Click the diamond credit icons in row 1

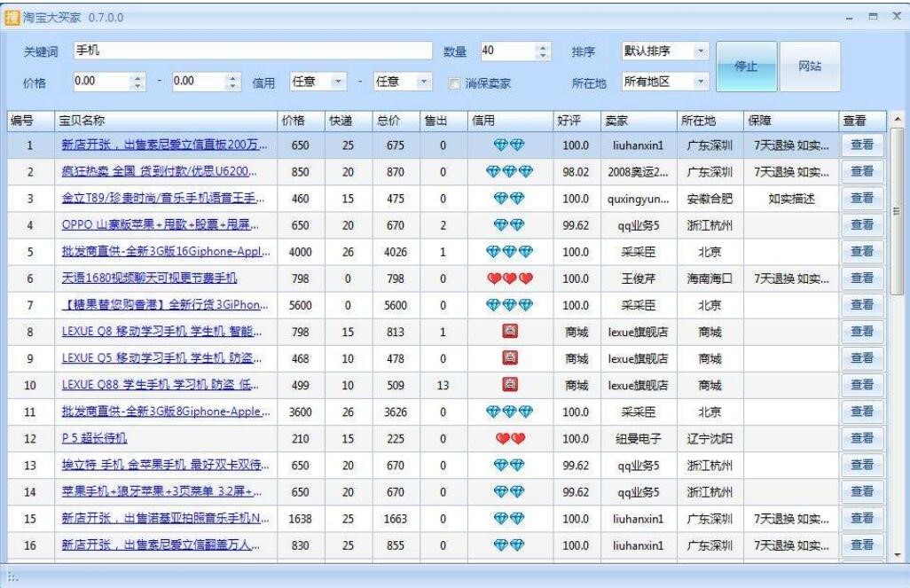click(509, 145)
